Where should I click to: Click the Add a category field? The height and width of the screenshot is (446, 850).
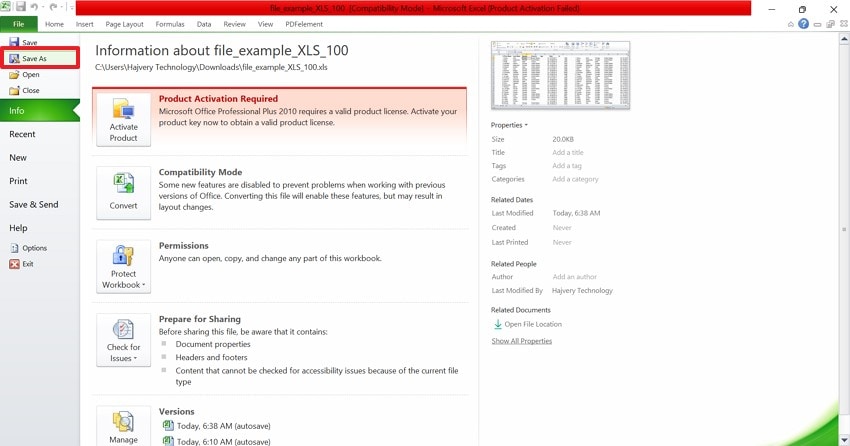(575, 179)
